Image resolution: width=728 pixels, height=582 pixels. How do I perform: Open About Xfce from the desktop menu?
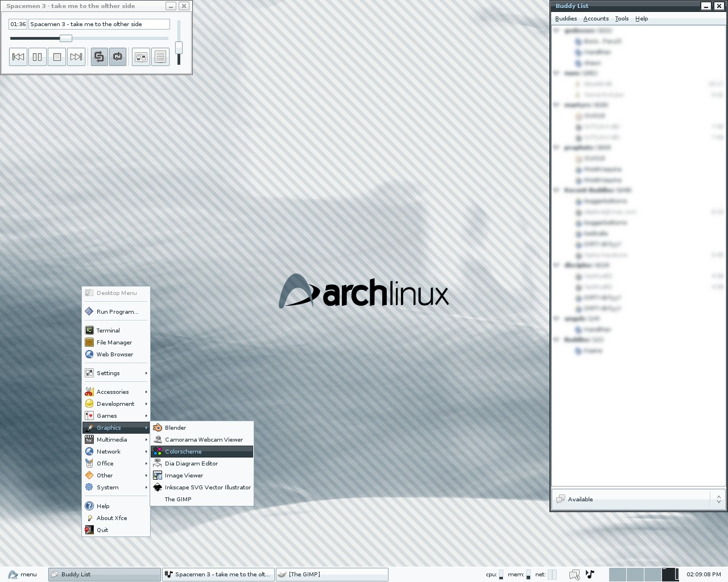click(116, 518)
